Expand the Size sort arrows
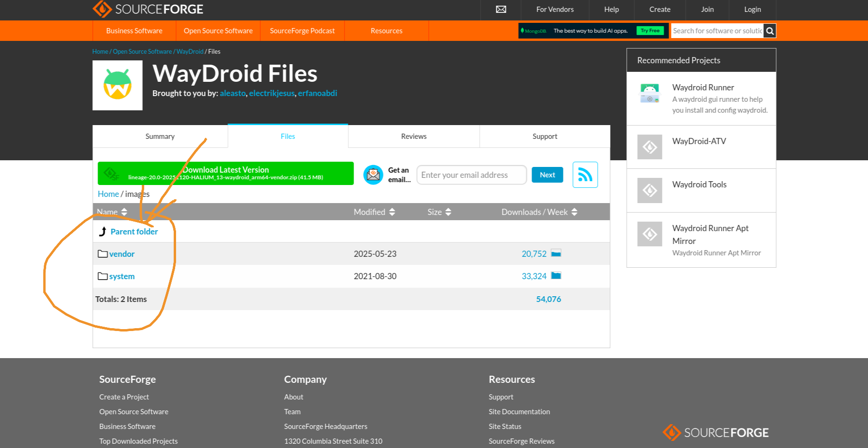 (449, 212)
